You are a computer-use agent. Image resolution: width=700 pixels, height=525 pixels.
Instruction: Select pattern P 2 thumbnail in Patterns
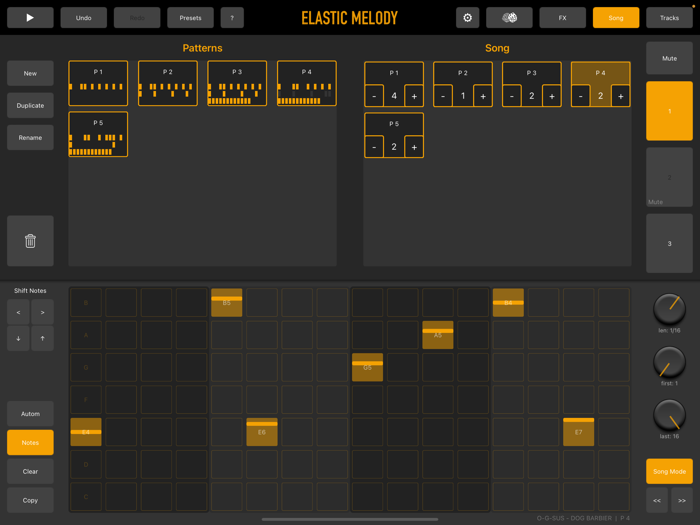pyautogui.click(x=168, y=83)
